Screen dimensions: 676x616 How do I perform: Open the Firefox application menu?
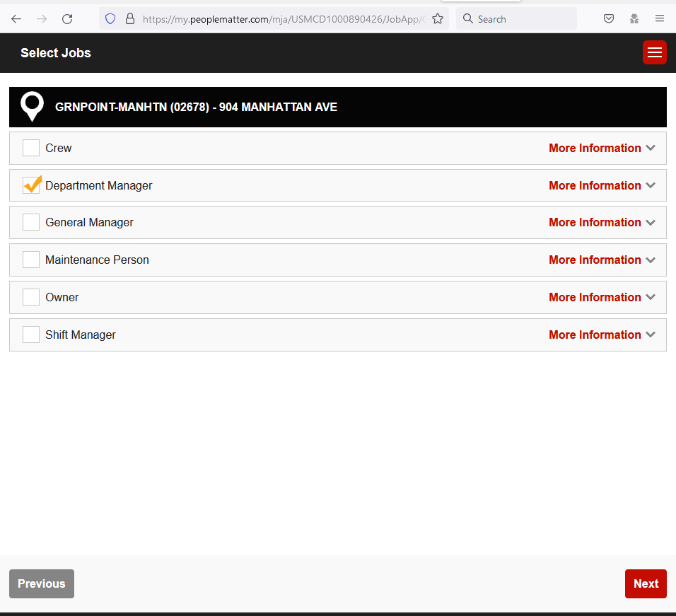(x=659, y=18)
